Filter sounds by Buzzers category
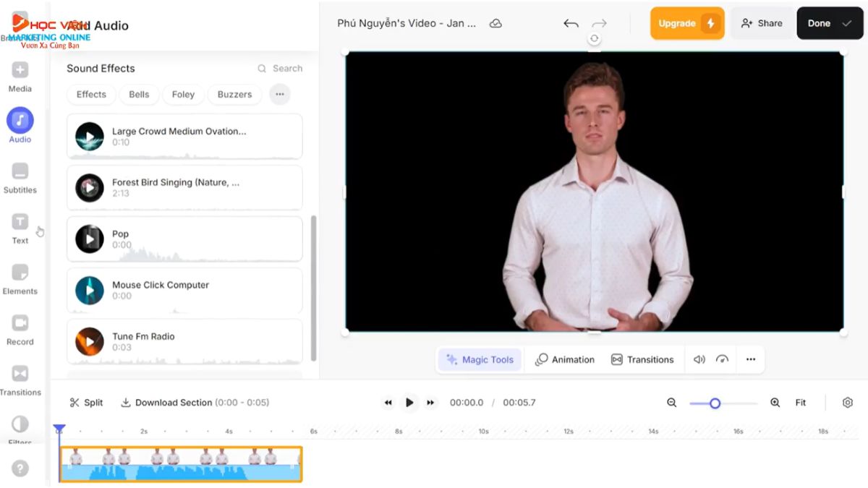The width and height of the screenshot is (868, 488). click(x=234, y=94)
